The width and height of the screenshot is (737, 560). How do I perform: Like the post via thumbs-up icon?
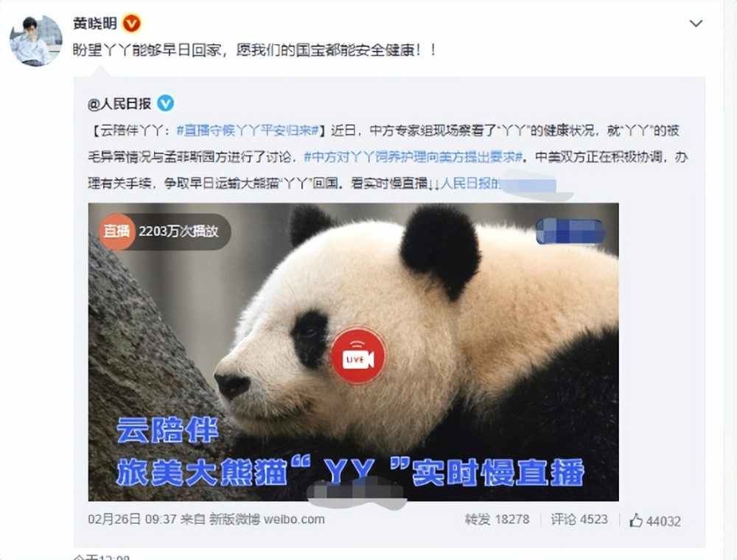point(636,519)
